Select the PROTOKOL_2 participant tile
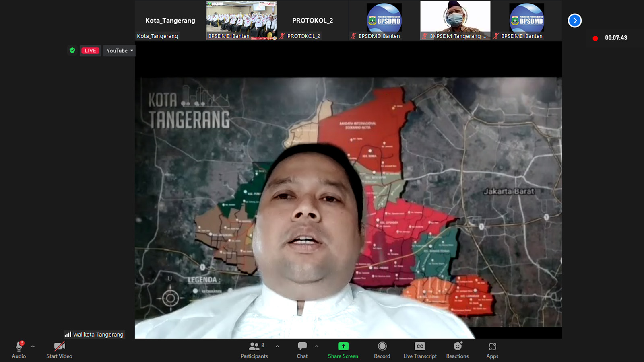The width and height of the screenshot is (644, 362). pos(313,20)
